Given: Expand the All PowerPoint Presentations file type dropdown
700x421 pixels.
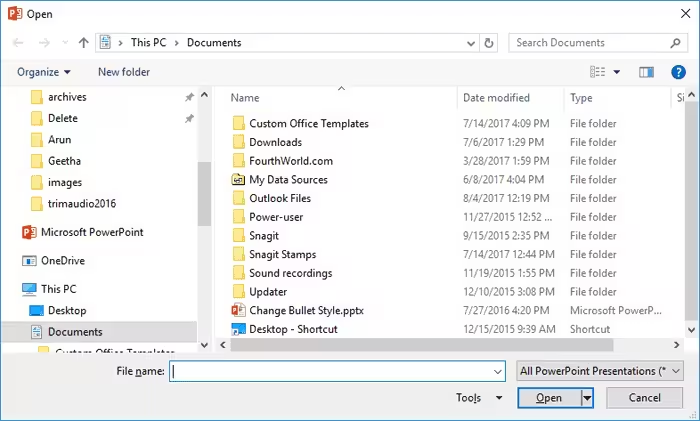Looking at the screenshot, I should pyautogui.click(x=676, y=371).
